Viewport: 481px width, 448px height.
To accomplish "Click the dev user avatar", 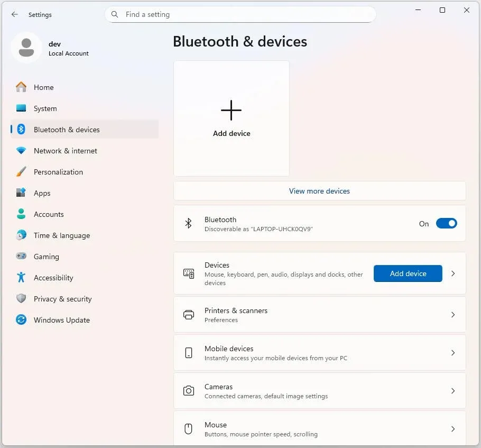I will 26,48.
